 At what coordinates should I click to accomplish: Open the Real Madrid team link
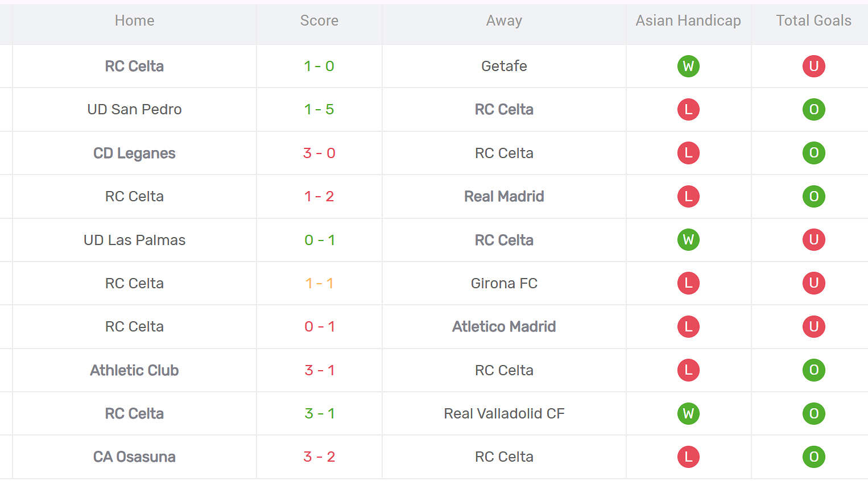504,197
